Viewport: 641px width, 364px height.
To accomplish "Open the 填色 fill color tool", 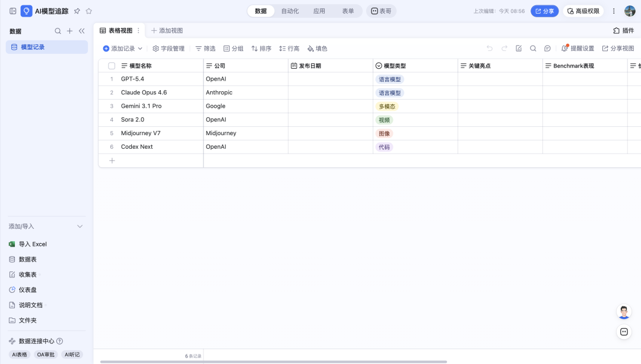I will [317, 49].
